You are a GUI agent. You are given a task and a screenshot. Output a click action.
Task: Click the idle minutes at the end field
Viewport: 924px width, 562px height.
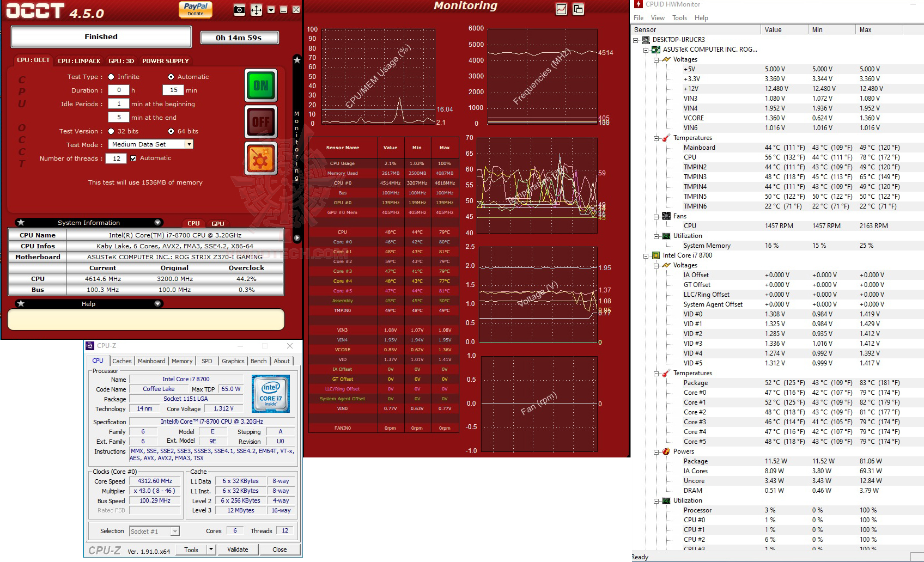point(119,117)
